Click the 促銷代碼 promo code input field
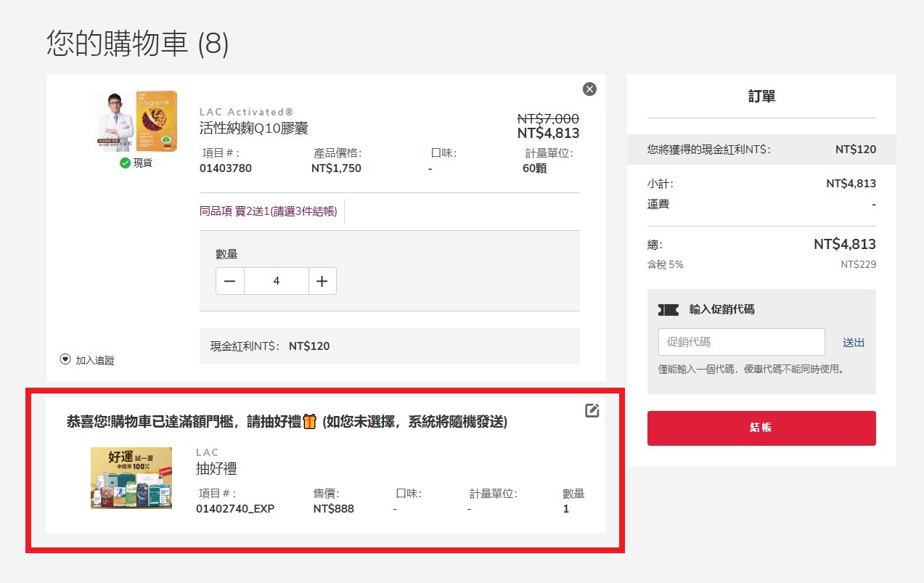924x583 pixels. point(742,342)
